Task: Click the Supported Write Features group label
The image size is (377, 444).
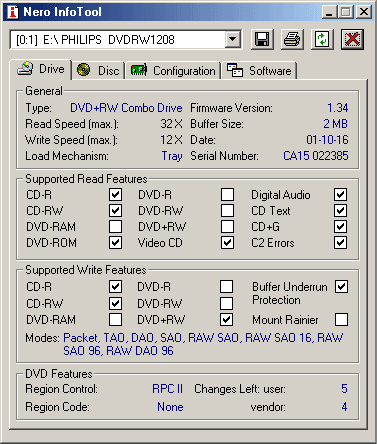Action: coord(86,270)
